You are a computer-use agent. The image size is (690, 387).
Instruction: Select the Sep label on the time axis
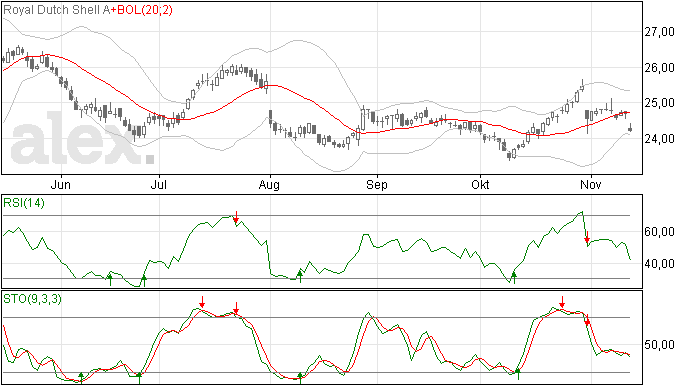pos(377,185)
